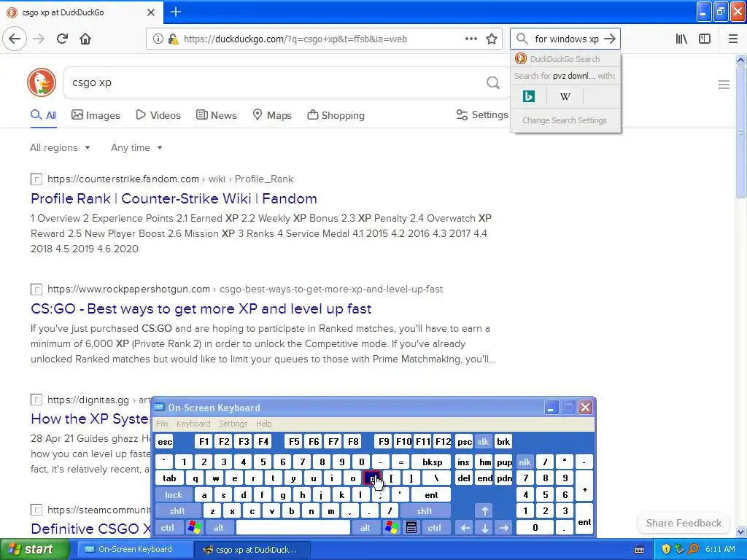
Task: Open the Firefox Library icon
Action: click(x=681, y=39)
